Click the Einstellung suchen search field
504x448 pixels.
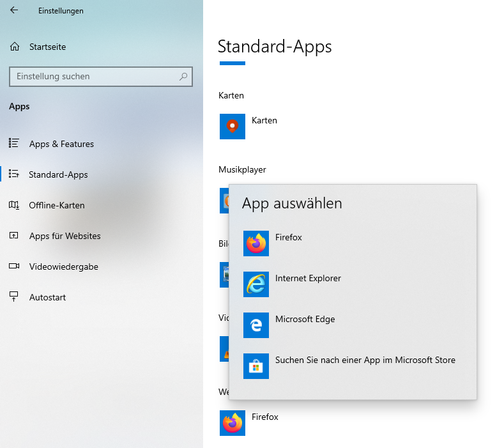[100, 77]
